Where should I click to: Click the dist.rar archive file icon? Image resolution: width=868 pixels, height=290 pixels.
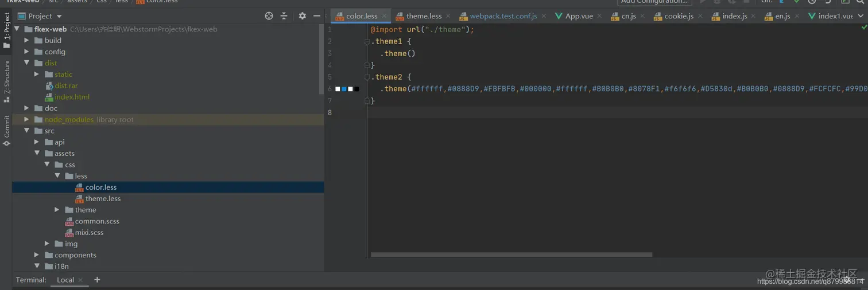click(x=49, y=86)
